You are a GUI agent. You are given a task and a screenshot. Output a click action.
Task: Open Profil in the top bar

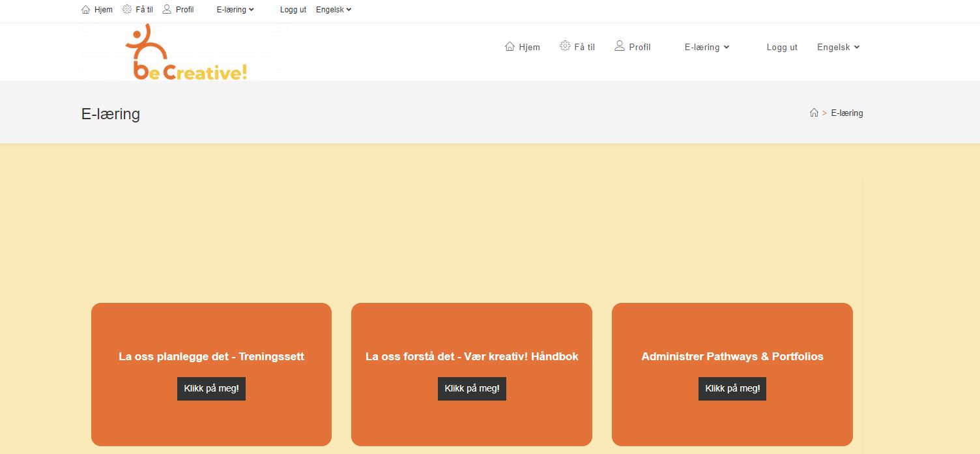(184, 10)
